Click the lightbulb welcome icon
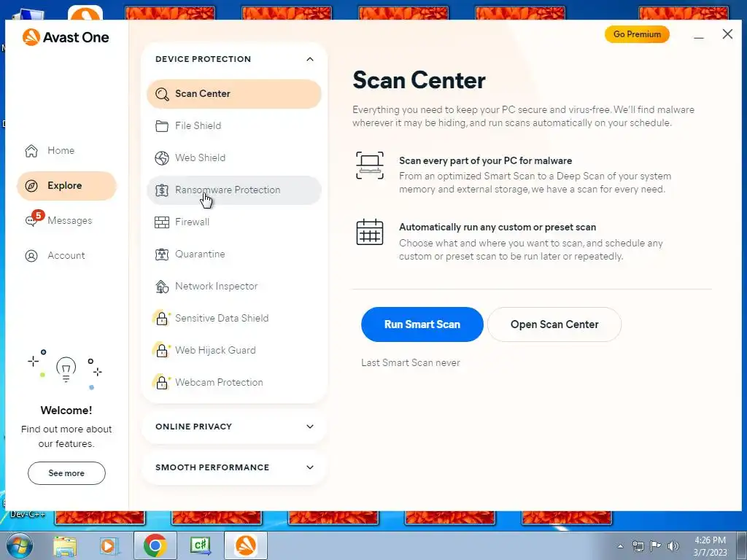This screenshot has width=747, height=560. 66,370
